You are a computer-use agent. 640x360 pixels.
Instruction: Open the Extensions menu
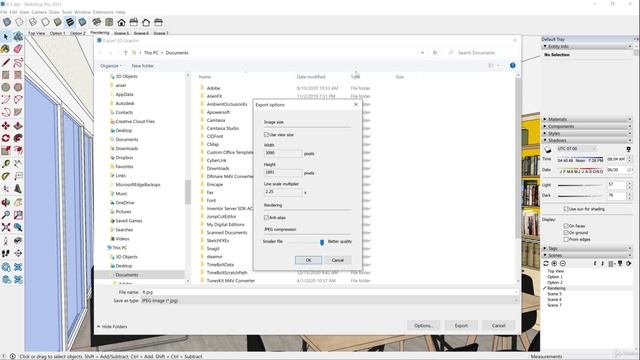pyautogui.click(x=103, y=12)
